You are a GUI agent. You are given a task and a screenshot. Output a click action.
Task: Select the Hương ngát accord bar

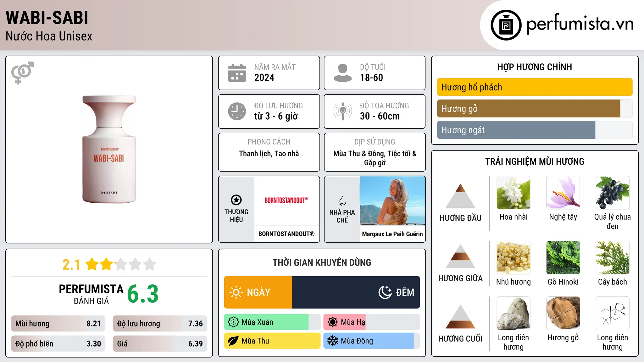pyautogui.click(x=535, y=130)
